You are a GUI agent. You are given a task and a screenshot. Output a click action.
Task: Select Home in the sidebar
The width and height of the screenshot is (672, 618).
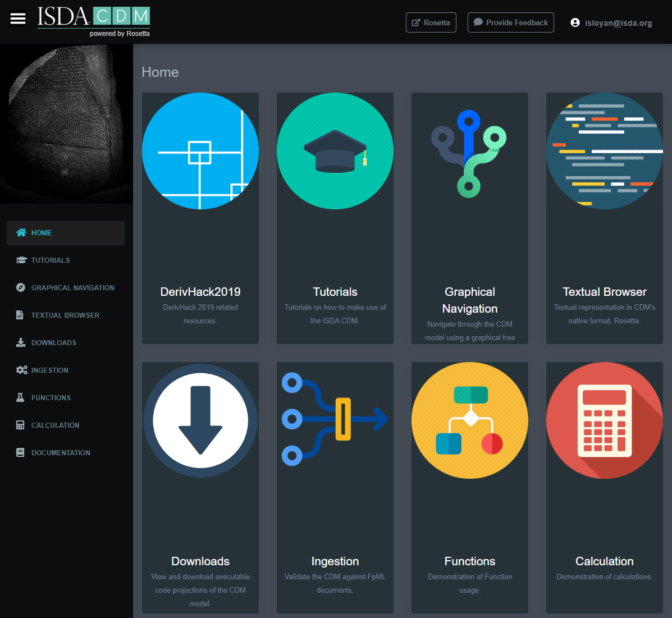click(x=66, y=233)
